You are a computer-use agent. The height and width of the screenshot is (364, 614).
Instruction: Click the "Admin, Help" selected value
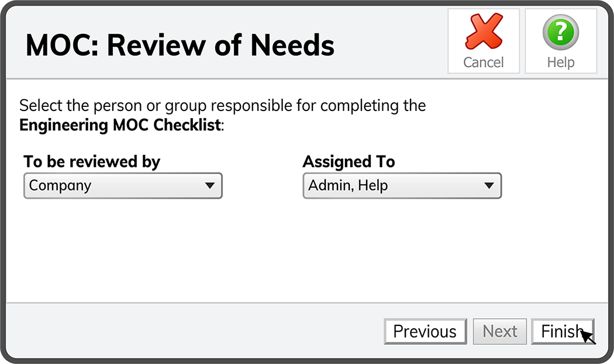tap(349, 186)
